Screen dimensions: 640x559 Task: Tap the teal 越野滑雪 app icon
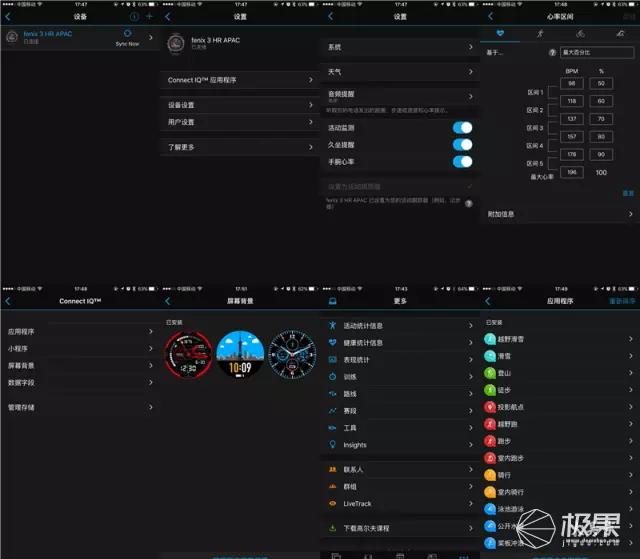coord(490,339)
